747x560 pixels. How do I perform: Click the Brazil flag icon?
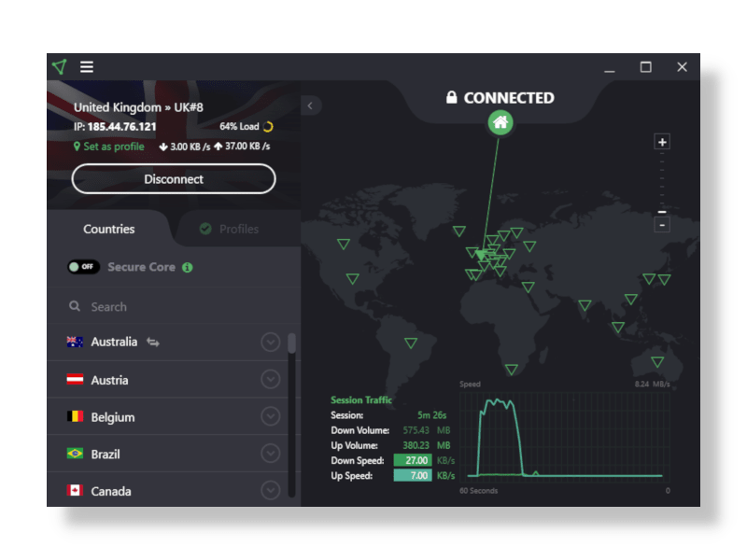pyautogui.click(x=75, y=454)
